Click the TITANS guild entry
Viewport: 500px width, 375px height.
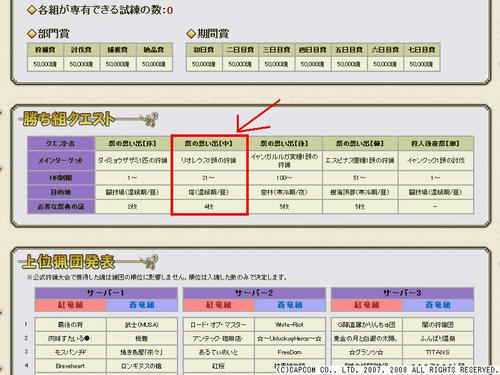tap(438, 352)
